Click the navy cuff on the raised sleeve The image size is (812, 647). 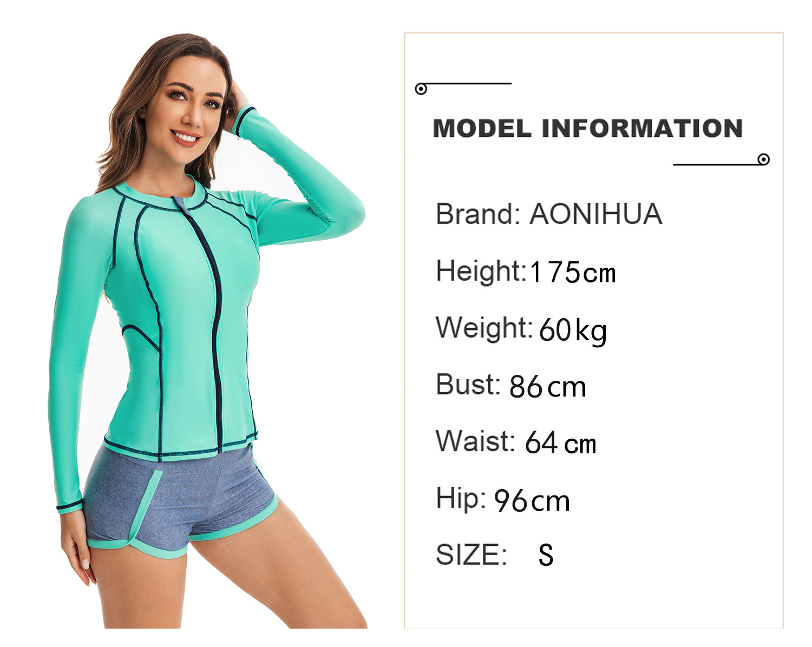coord(243,120)
